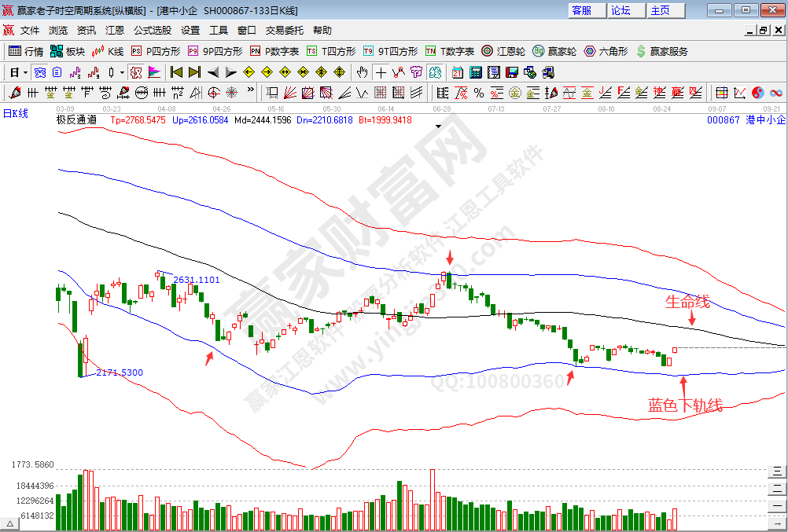Open the 交易委托 menu
This screenshot has height=532, width=788.
[284, 31]
